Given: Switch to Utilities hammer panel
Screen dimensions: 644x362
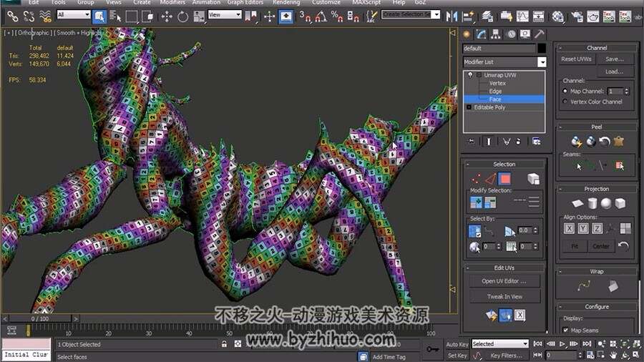Looking at the screenshot, I should [540, 34].
